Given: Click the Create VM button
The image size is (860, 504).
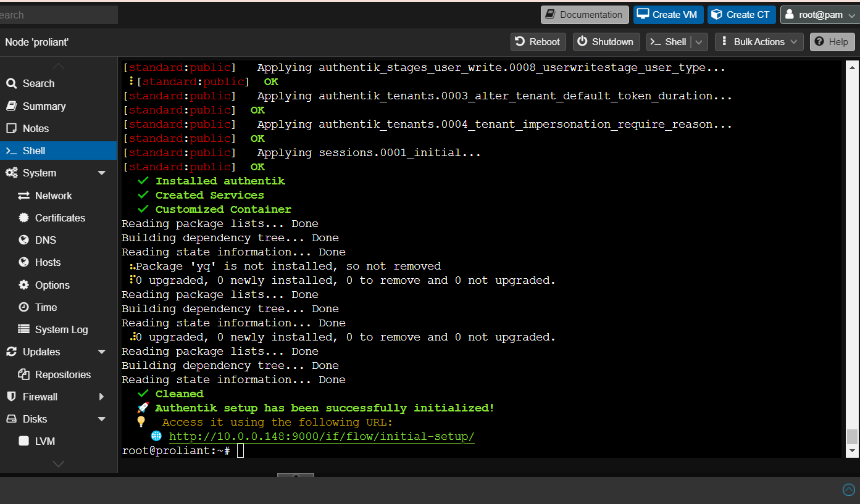Looking at the screenshot, I should [669, 15].
